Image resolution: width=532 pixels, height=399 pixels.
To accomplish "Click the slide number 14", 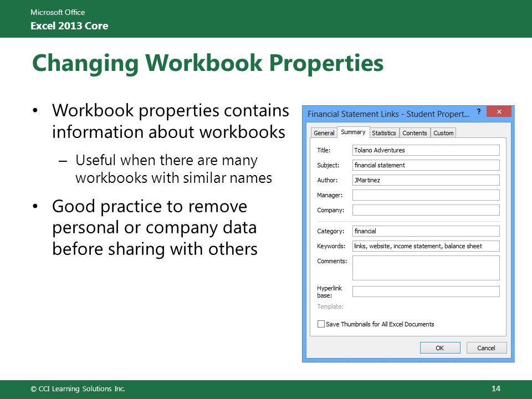I will (x=495, y=389).
